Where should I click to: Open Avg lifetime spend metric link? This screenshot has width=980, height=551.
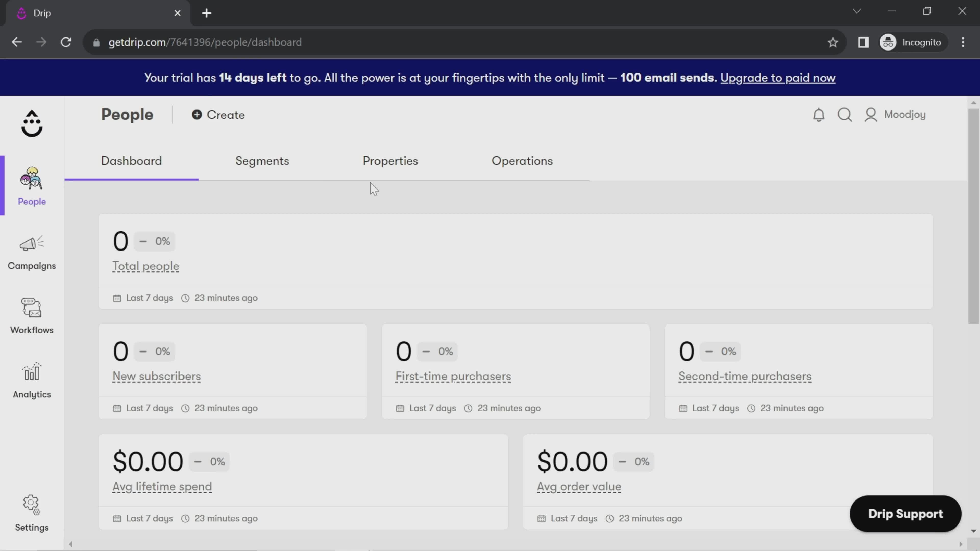pos(162,487)
